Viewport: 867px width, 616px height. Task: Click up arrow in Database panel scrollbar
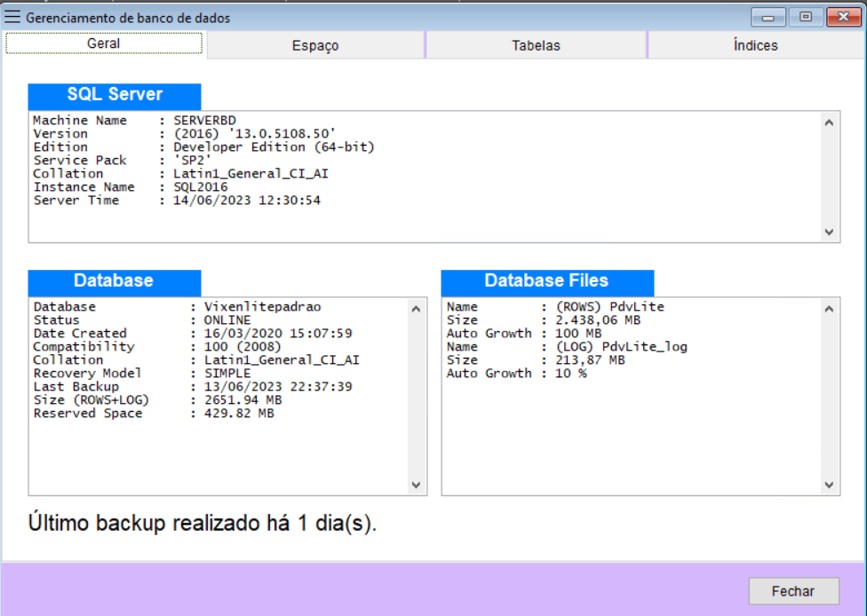point(417,309)
